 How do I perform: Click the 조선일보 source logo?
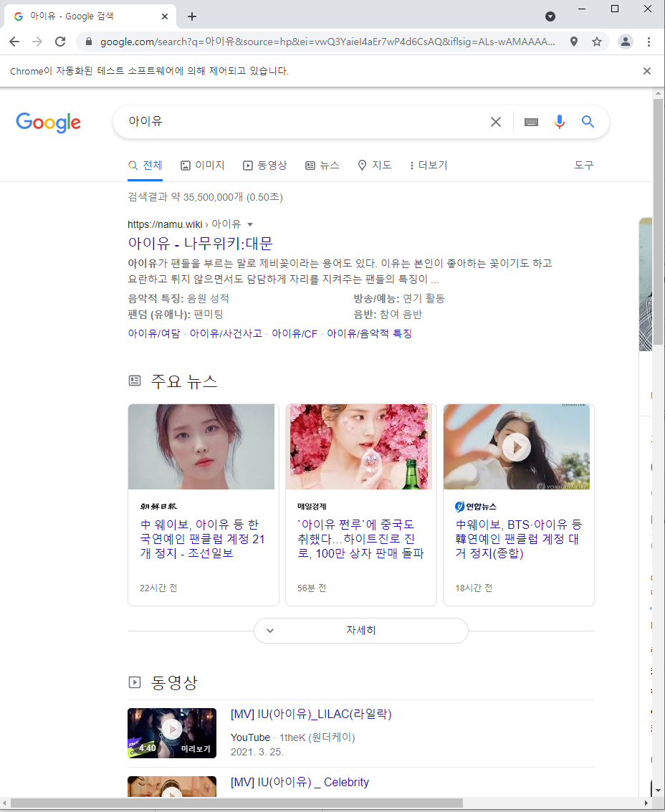[158, 507]
